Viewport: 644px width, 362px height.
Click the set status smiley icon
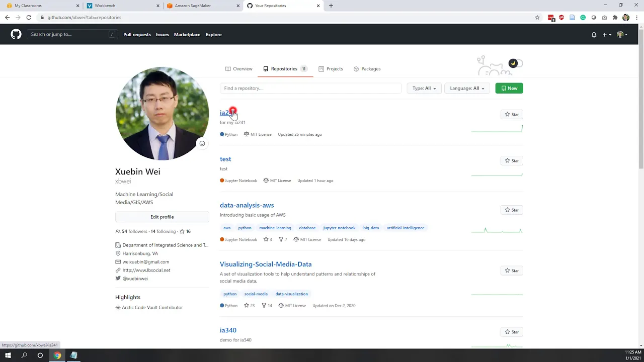pos(202,143)
